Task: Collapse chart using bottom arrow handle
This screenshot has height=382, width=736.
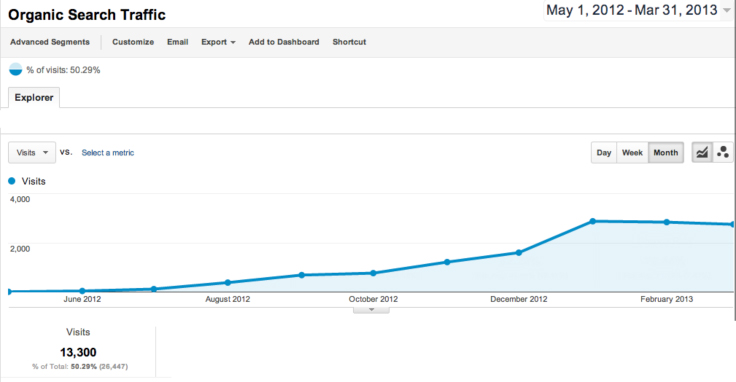Action: (371, 310)
